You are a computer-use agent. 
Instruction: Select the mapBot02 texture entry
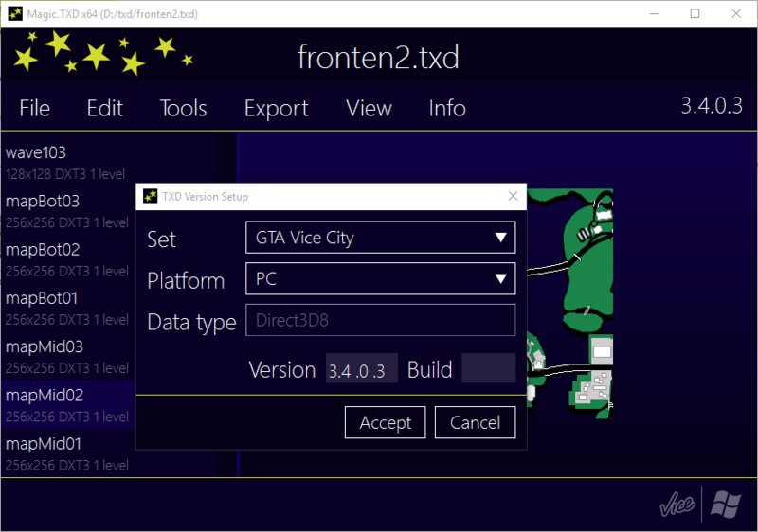click(67, 259)
